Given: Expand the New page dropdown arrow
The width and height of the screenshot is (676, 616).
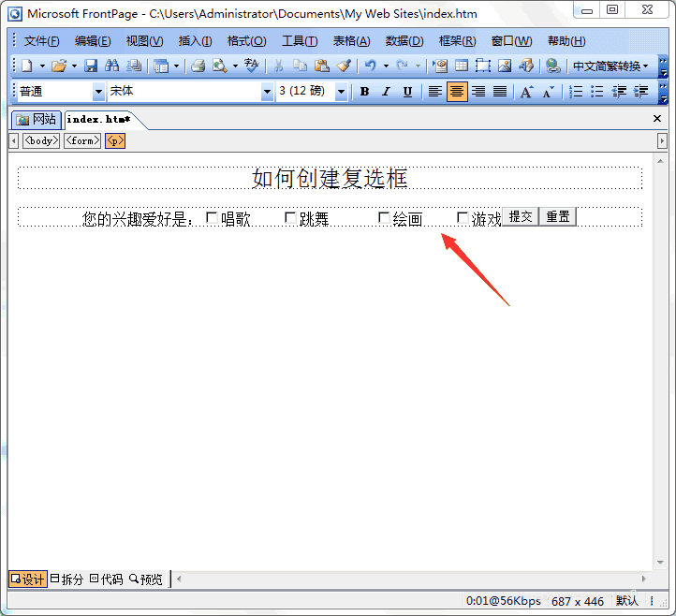Looking at the screenshot, I should [42, 66].
